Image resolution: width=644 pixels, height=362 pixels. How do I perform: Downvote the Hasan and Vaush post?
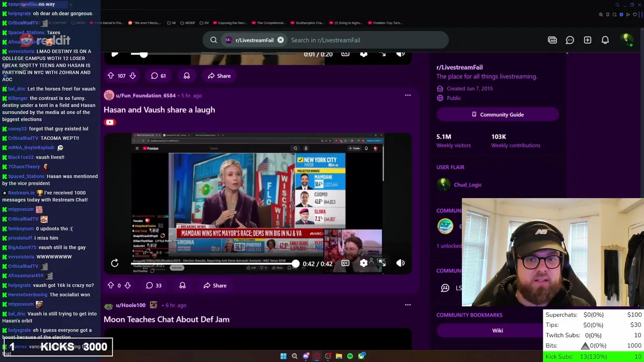click(x=128, y=286)
